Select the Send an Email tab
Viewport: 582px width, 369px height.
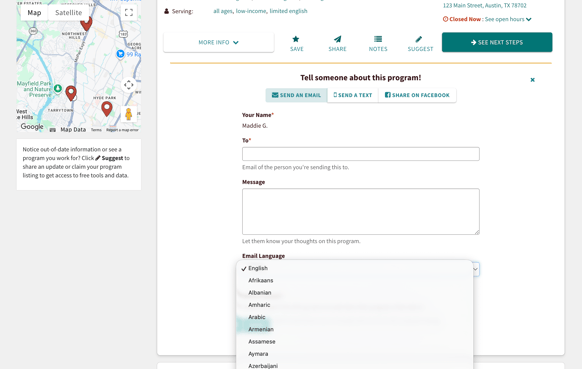(296, 95)
